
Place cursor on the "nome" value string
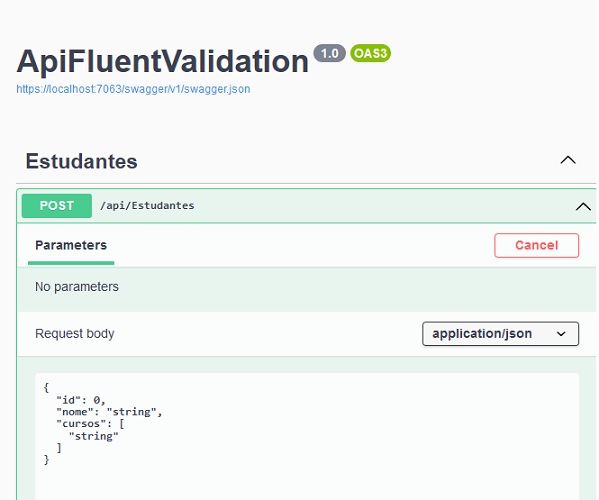coord(131,412)
